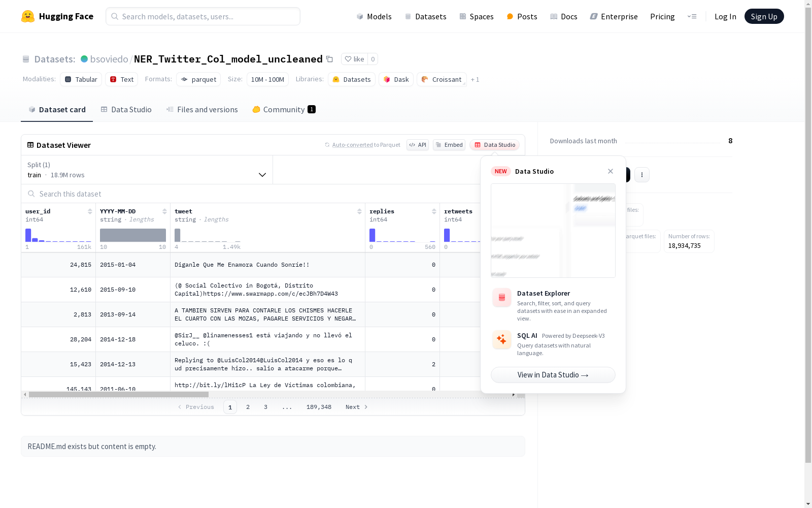Viewport: 812px width, 508px height.
Task: Click the table horizontal scrollbar
Action: pyautogui.click(x=119, y=394)
